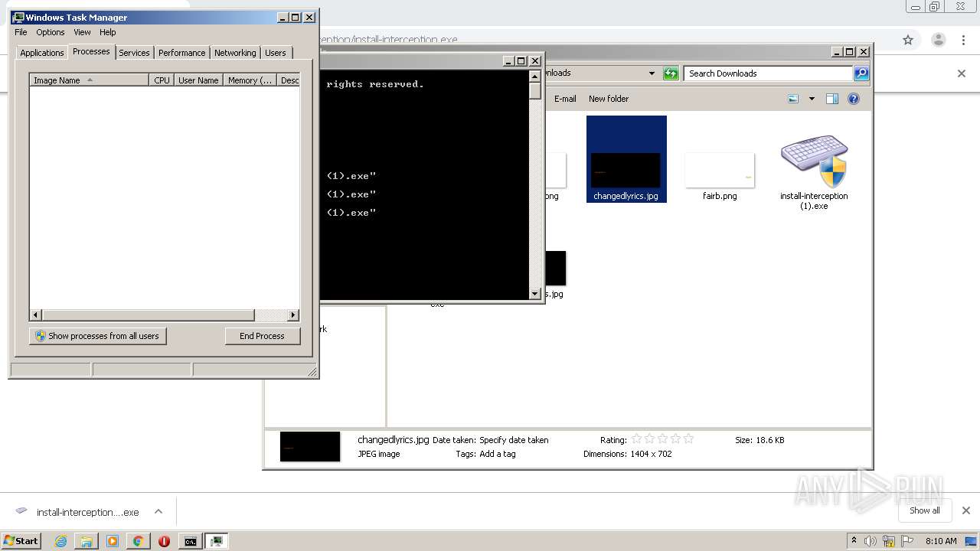Close the Chrome downloads bar
Viewport: 980px width, 551px height.
965,510
